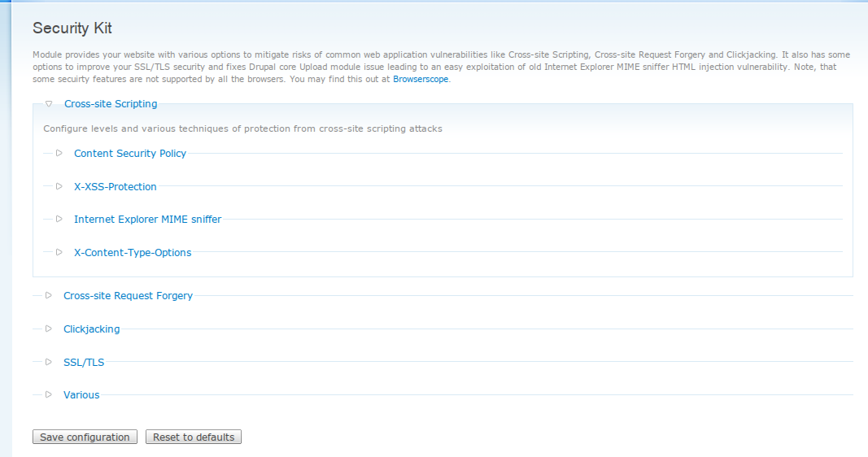Expand Content Security Policy triangle arrow
The height and width of the screenshot is (457, 868).
click(x=59, y=153)
